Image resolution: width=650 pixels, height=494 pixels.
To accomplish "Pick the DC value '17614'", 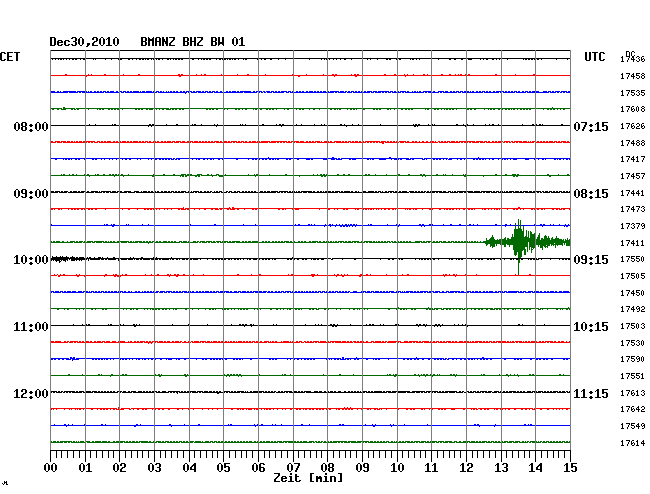I will (x=633, y=443).
